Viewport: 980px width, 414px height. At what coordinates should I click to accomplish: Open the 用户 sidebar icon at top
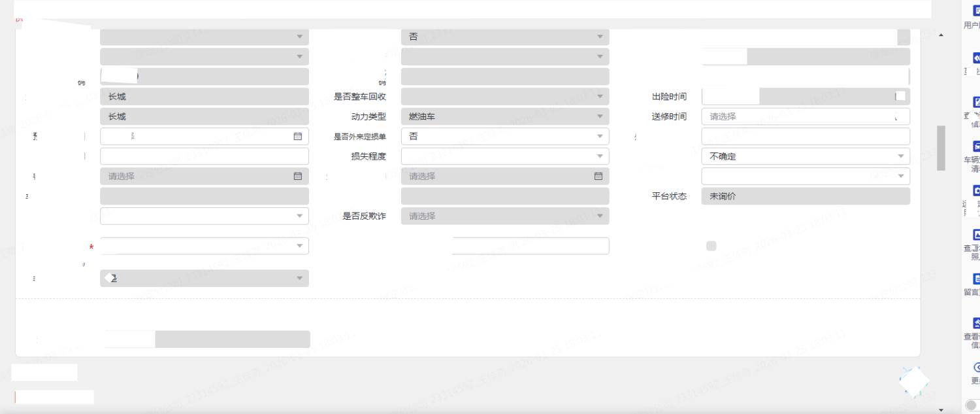[976, 10]
